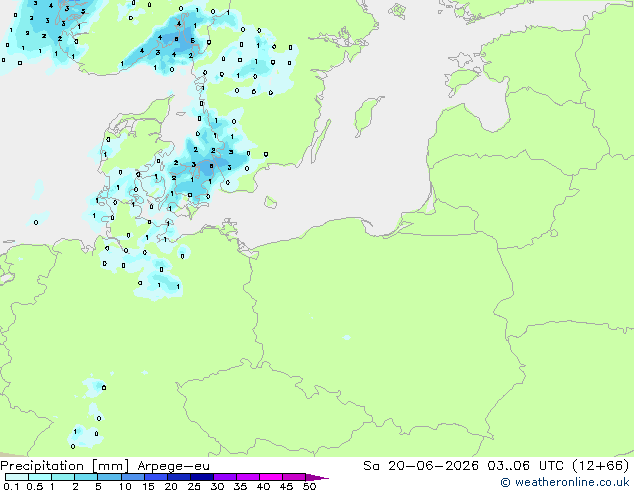634x490 pixels.
Task: Click the 45–50 mm legend swatch
Action: (x=294, y=477)
